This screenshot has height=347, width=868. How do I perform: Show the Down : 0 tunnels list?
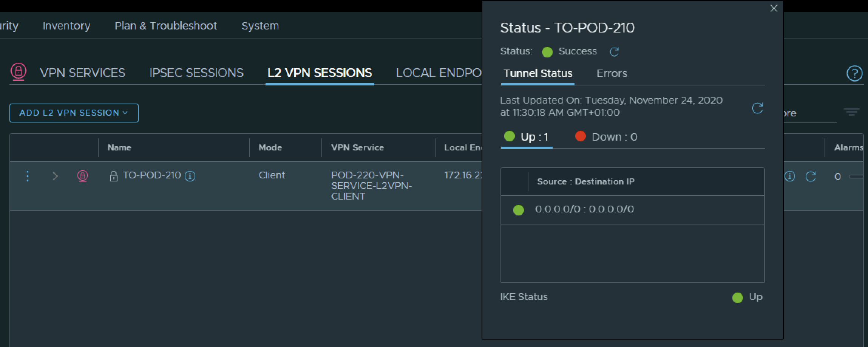point(606,137)
